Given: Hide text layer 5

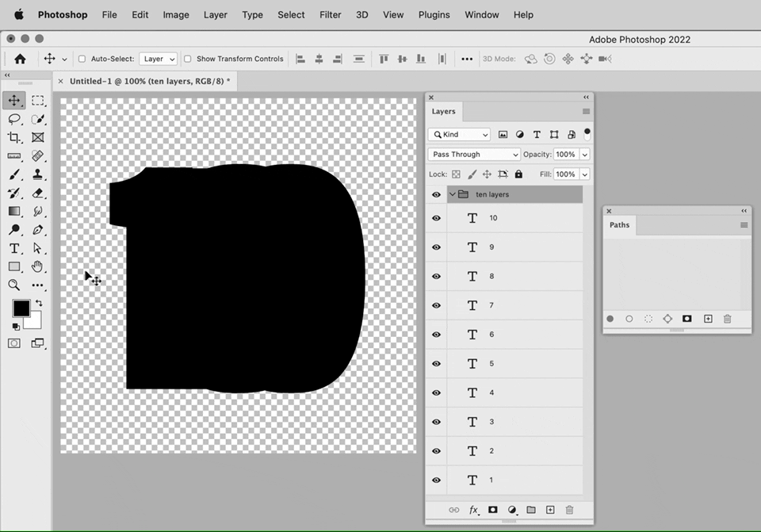Looking at the screenshot, I should click(x=436, y=364).
